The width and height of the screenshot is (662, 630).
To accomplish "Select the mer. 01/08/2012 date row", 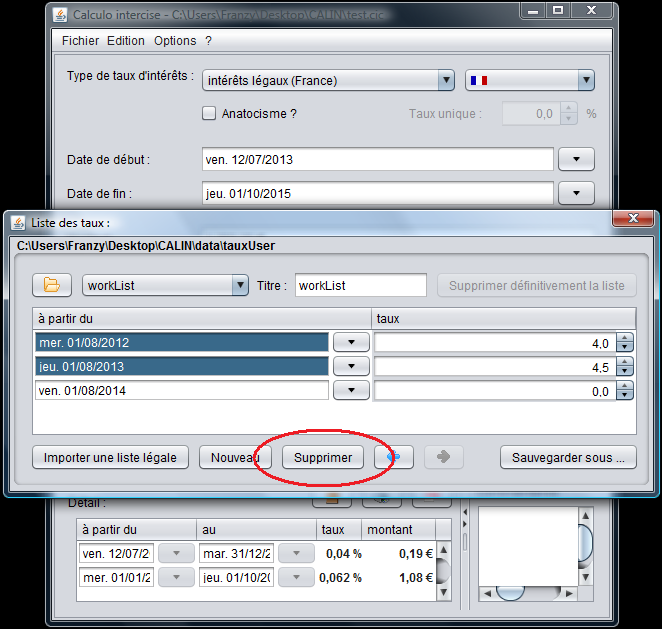I will pyautogui.click(x=182, y=342).
